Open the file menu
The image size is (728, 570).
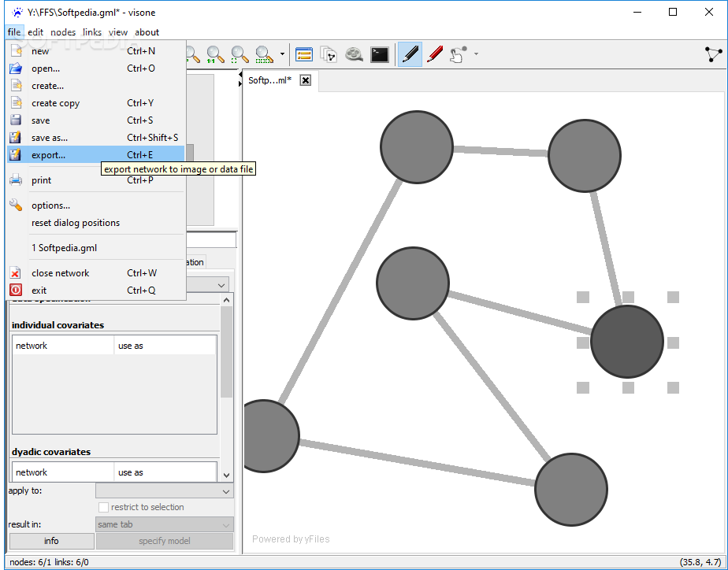pos(14,32)
